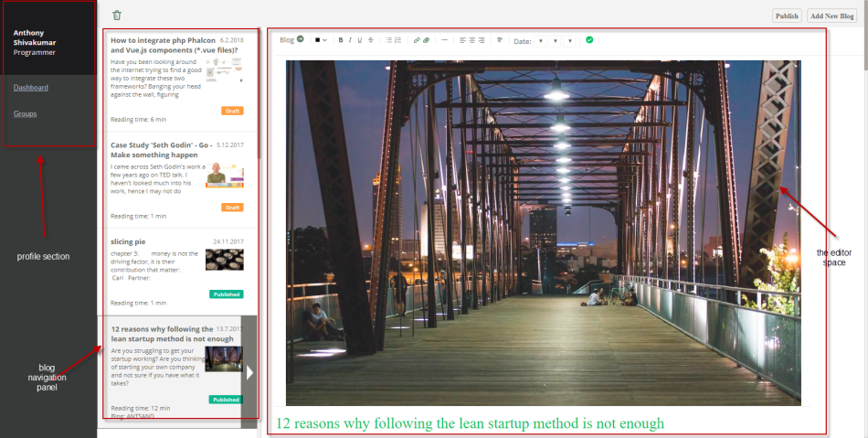This screenshot has height=438, width=868.
Task: Expand the selected post with white arrow
Action: 249,372
